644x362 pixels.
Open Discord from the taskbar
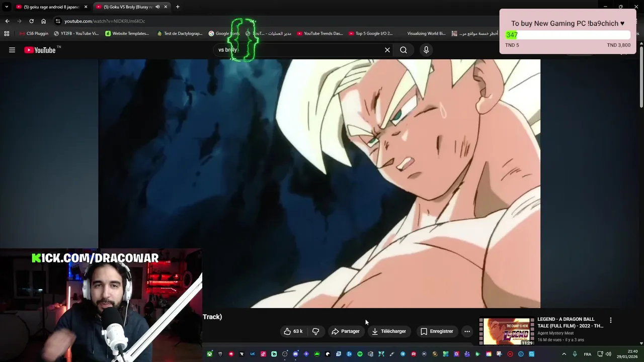295,354
